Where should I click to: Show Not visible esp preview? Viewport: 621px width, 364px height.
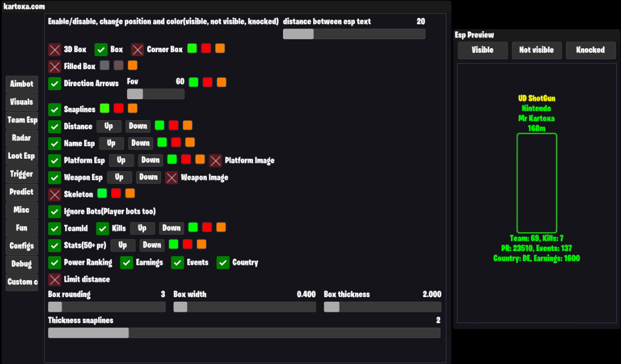[x=536, y=50]
